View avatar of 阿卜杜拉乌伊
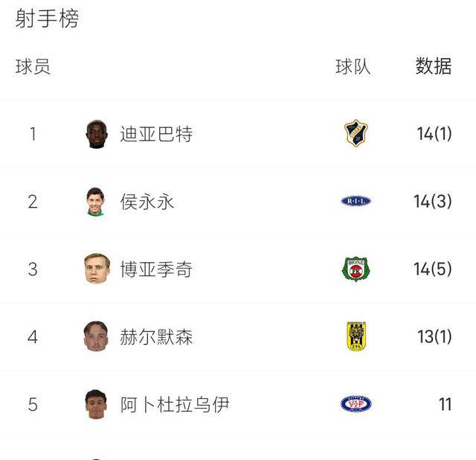476x460 pixels. pyautogui.click(x=96, y=404)
